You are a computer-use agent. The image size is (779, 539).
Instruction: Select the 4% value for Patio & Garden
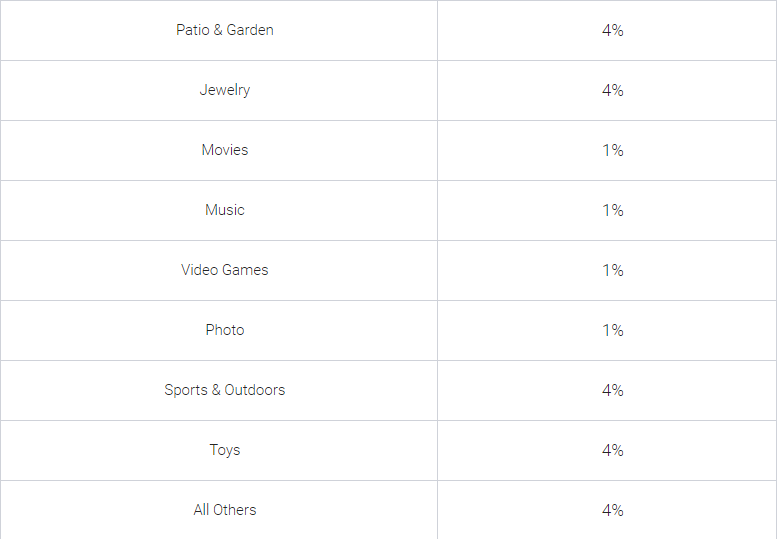click(x=612, y=30)
